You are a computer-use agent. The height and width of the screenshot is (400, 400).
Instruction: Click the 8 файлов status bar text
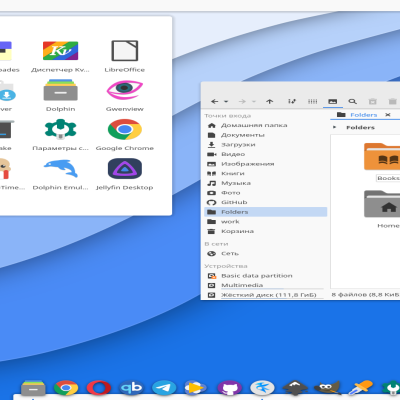click(x=366, y=295)
